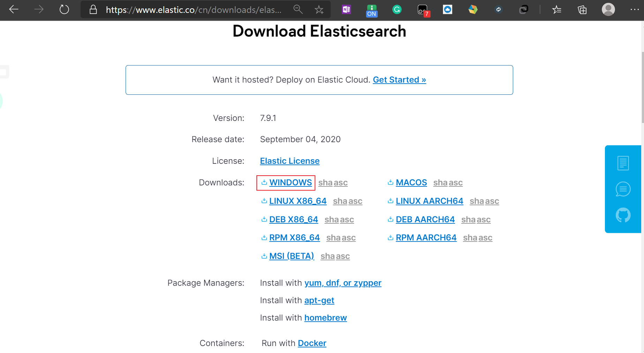Open asc signature for MACOS
This screenshot has width=644, height=353.
[456, 183]
